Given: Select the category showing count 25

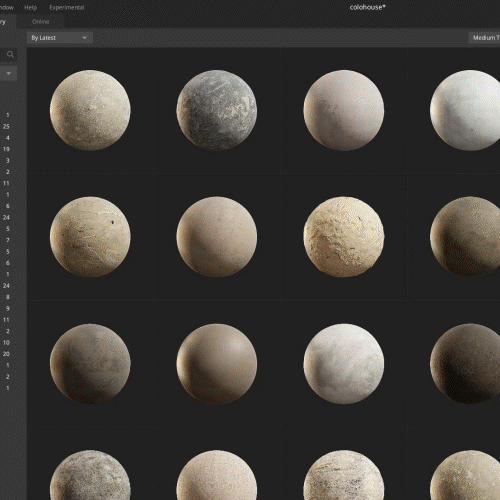Looking at the screenshot, I should coord(6,126).
